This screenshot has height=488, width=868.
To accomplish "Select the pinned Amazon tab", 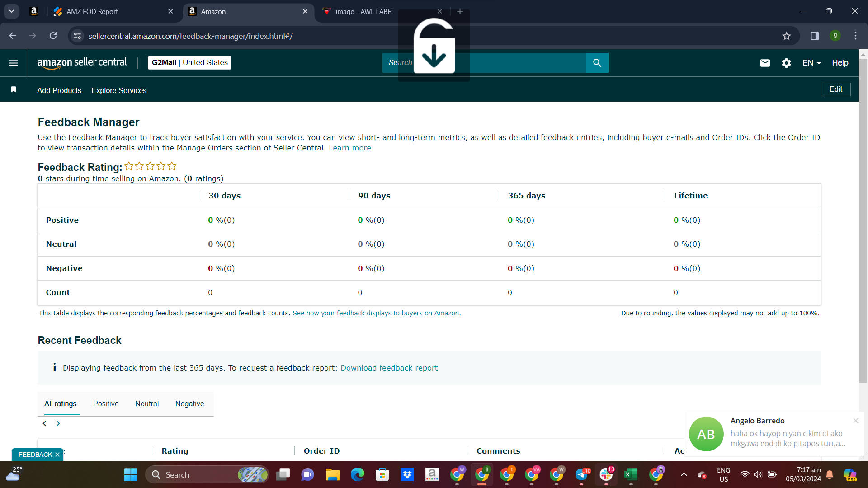I will pos(34,11).
